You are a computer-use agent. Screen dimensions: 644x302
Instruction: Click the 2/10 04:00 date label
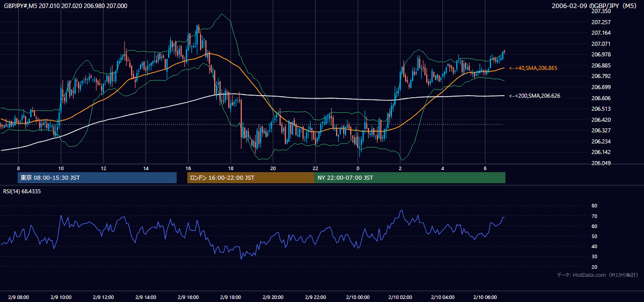click(442, 297)
